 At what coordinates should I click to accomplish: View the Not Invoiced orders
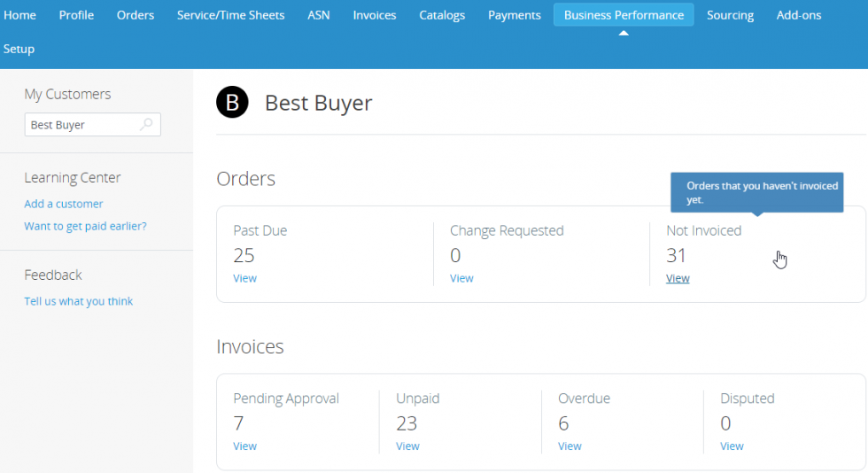tap(678, 278)
